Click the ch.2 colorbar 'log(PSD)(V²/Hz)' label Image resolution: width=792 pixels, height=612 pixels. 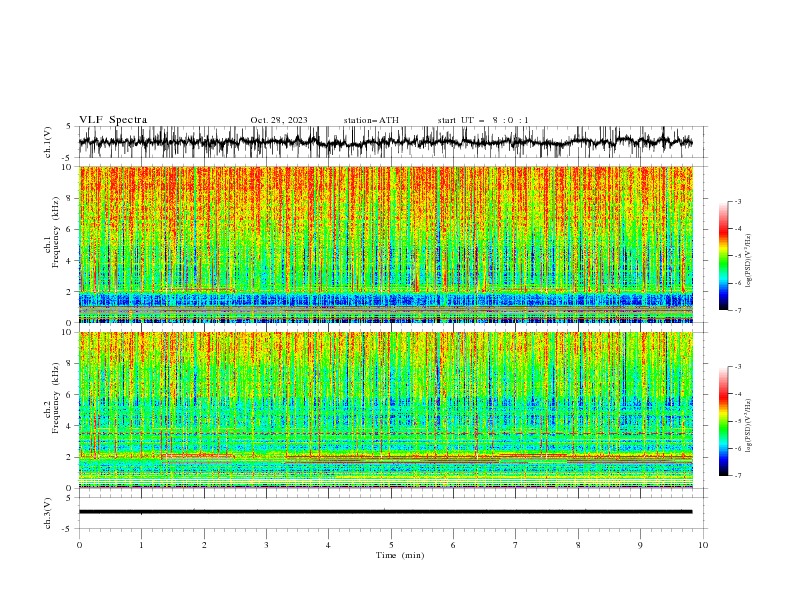(x=749, y=426)
